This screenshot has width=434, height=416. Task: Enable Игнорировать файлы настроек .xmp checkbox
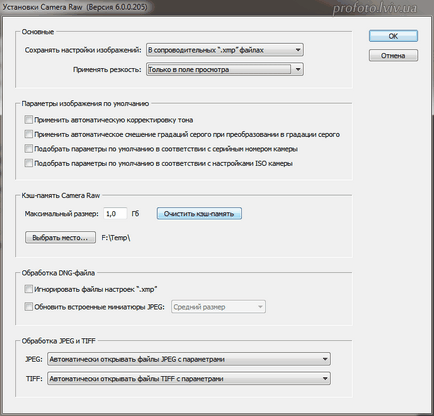[x=29, y=289]
